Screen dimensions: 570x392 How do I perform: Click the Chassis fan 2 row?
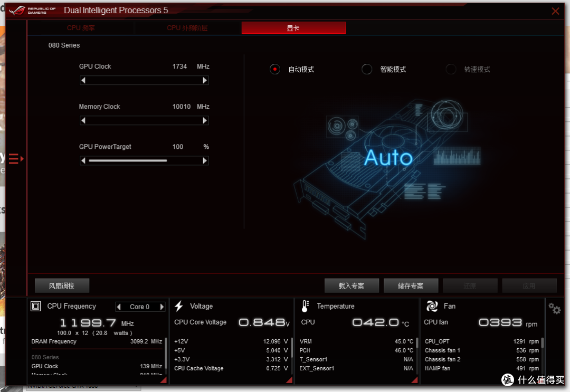pos(482,359)
